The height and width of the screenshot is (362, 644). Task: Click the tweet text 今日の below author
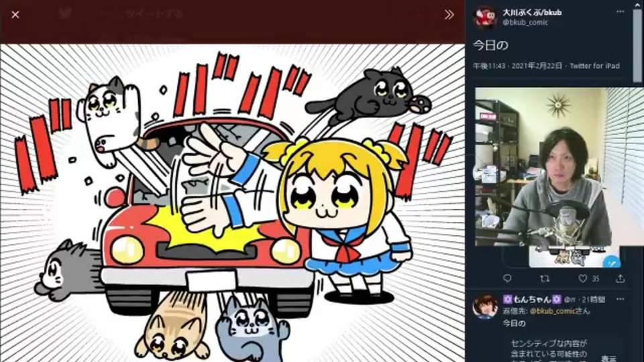point(490,45)
